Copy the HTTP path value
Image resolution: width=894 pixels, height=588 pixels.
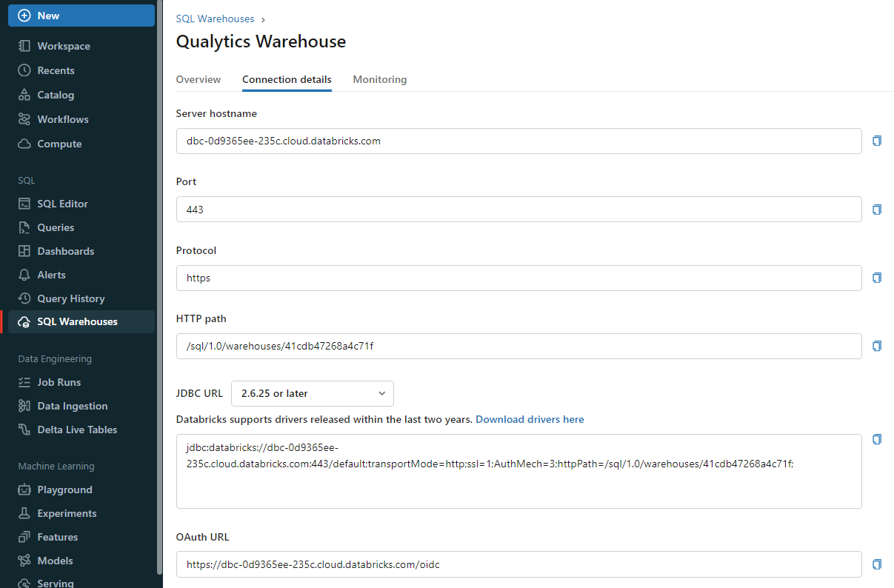coord(876,346)
